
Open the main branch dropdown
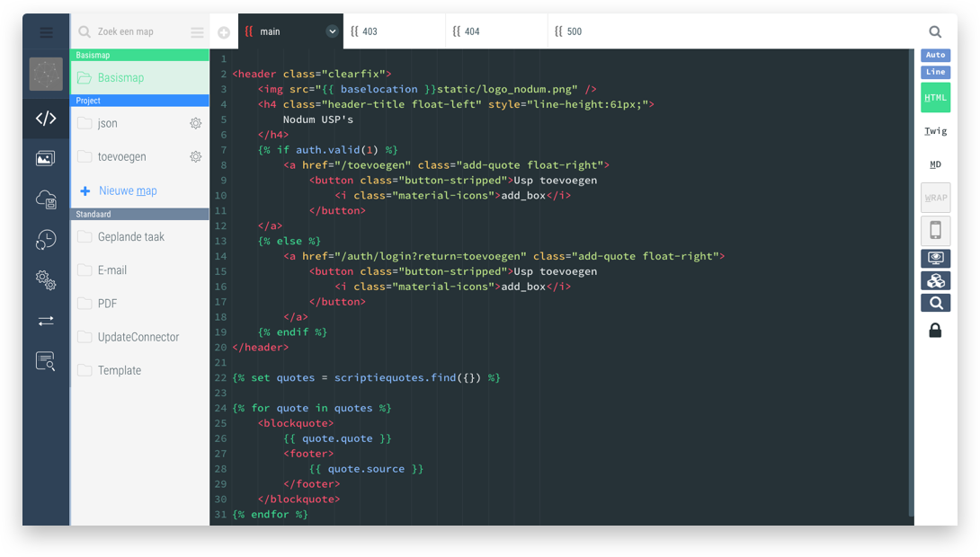click(332, 31)
